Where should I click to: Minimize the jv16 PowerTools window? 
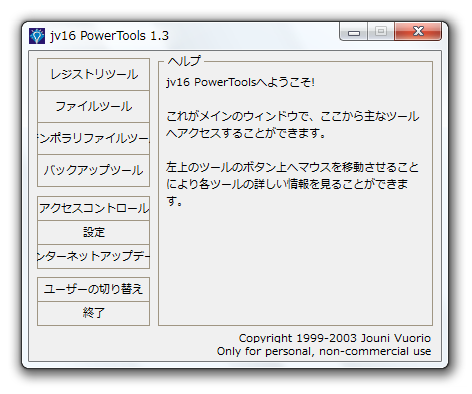[x=354, y=32]
